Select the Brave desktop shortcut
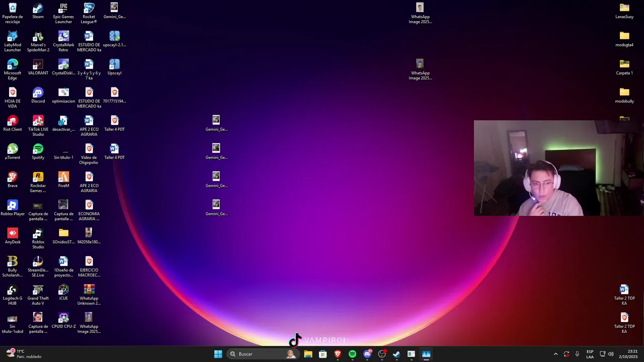Screen dimensions: 644x362 pos(13,180)
